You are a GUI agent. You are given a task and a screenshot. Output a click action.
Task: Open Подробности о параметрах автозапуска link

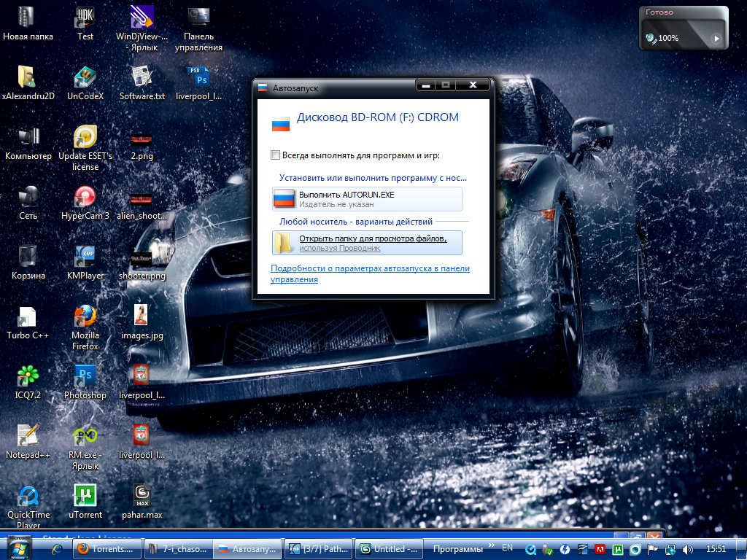[370, 274]
